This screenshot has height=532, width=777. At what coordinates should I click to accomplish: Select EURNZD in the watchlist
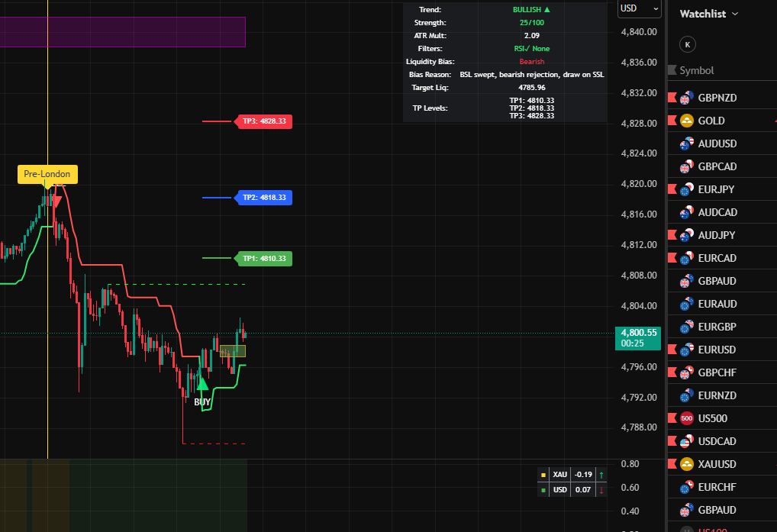[717, 395]
